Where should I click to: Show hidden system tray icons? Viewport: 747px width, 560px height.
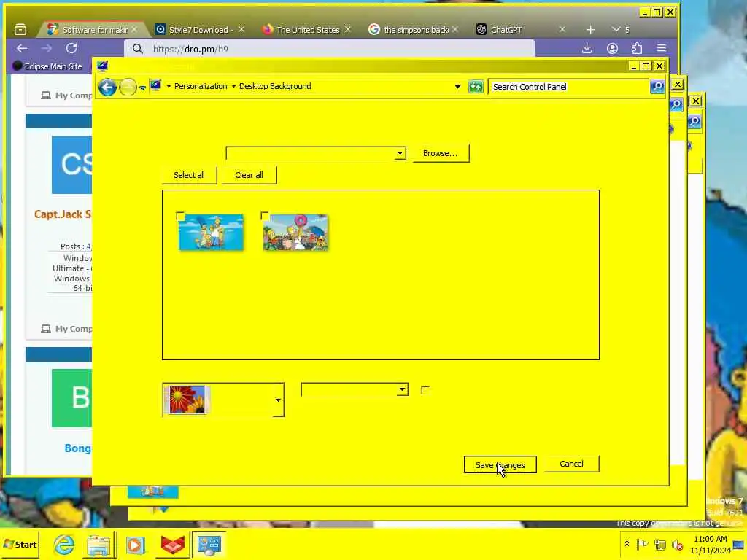[627, 544]
